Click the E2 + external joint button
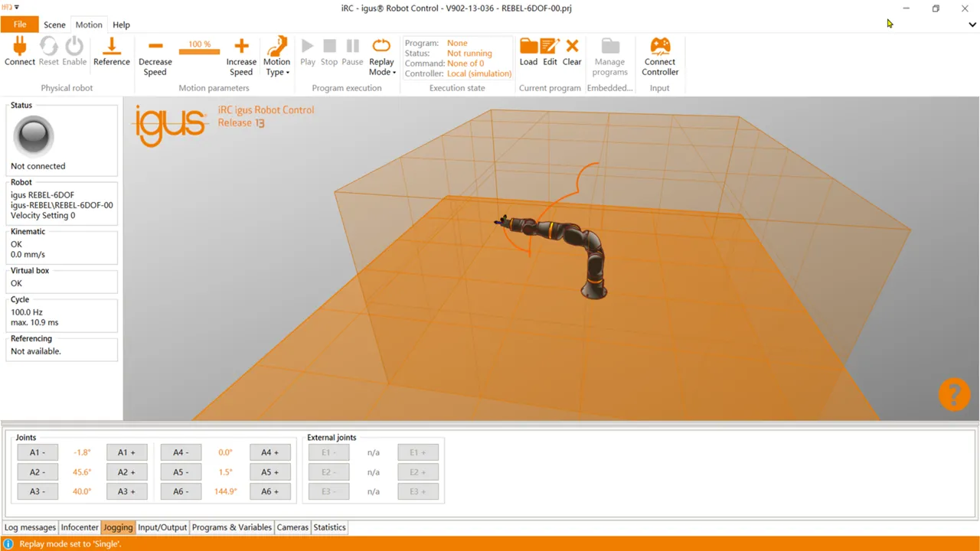The height and width of the screenshot is (551, 980). [x=418, y=472]
